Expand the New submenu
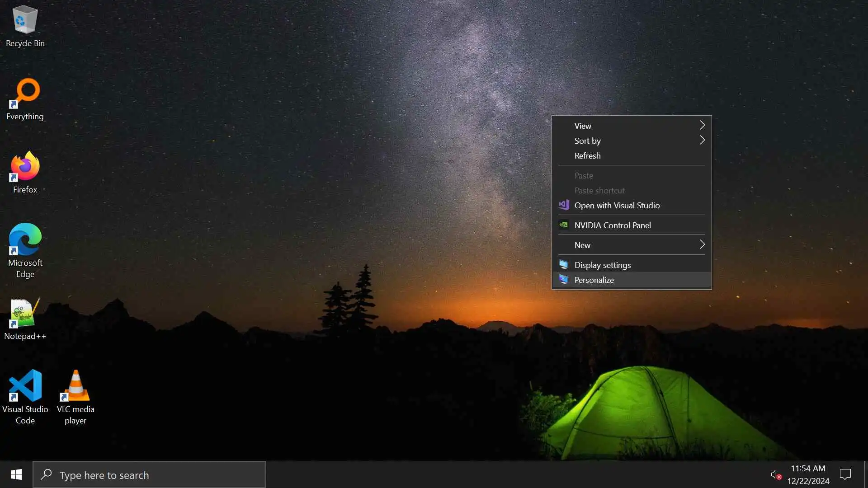 tap(631, 245)
